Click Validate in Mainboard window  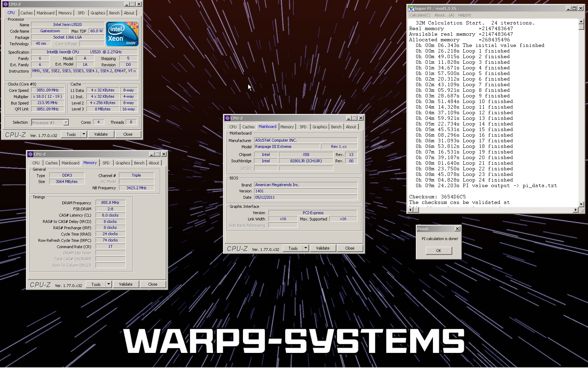[323, 248]
